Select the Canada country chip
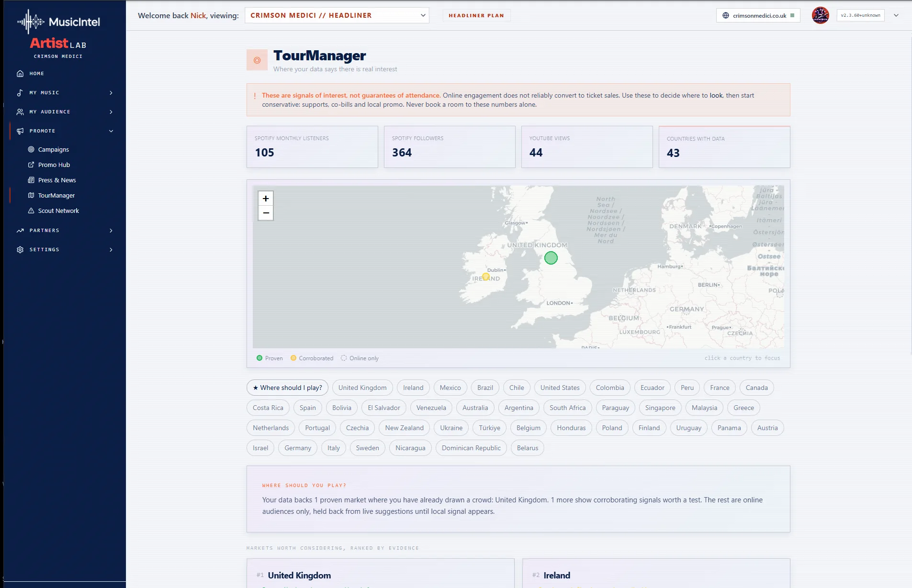Viewport: 912px width, 588px height. click(757, 388)
